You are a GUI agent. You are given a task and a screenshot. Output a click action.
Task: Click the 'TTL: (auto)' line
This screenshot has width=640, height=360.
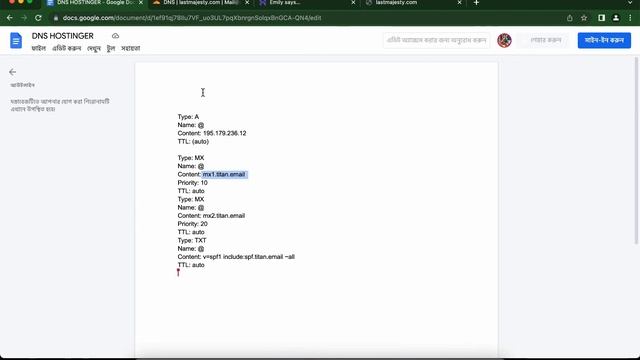(193, 141)
